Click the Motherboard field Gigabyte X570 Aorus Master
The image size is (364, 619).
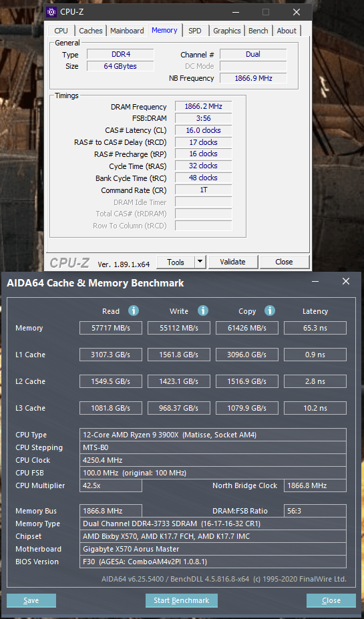213,549
